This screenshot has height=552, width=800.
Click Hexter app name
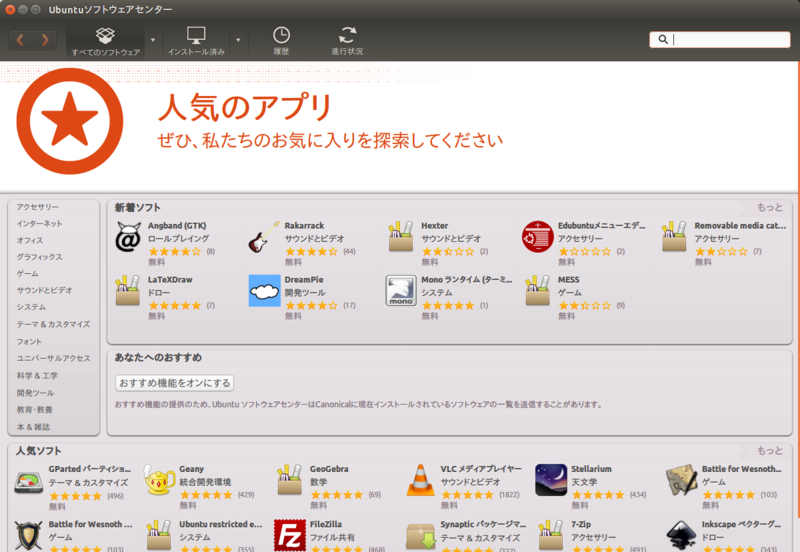click(x=434, y=225)
